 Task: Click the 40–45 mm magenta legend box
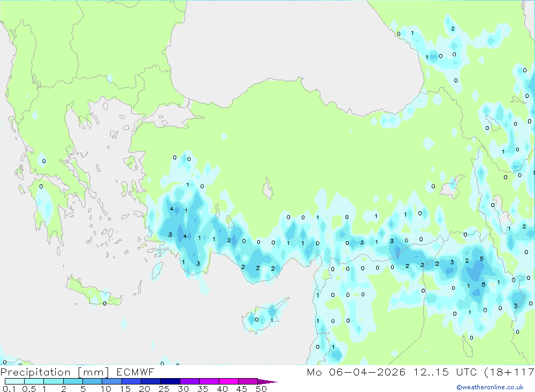(228, 381)
